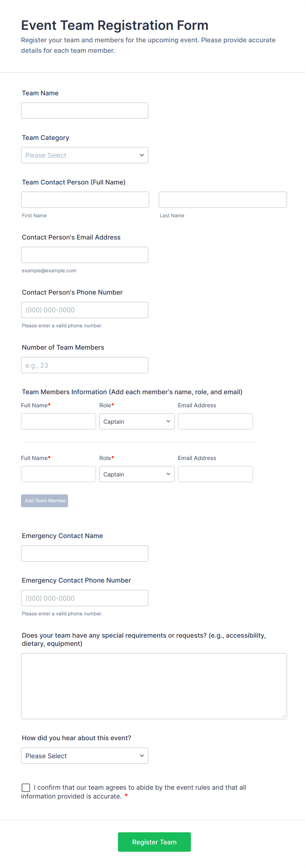Click the green Register Team button
Screen dimensions: 305x868
[154, 842]
